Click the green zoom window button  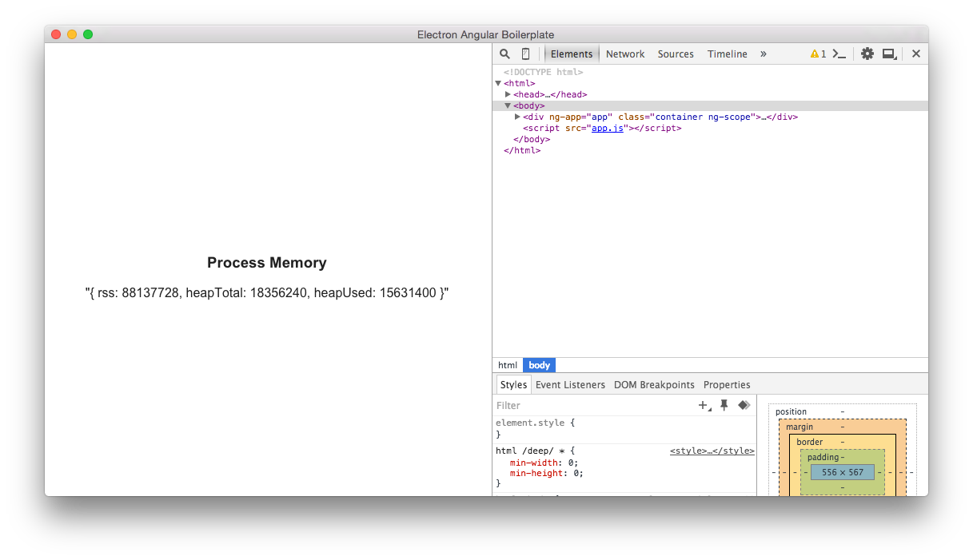point(88,34)
